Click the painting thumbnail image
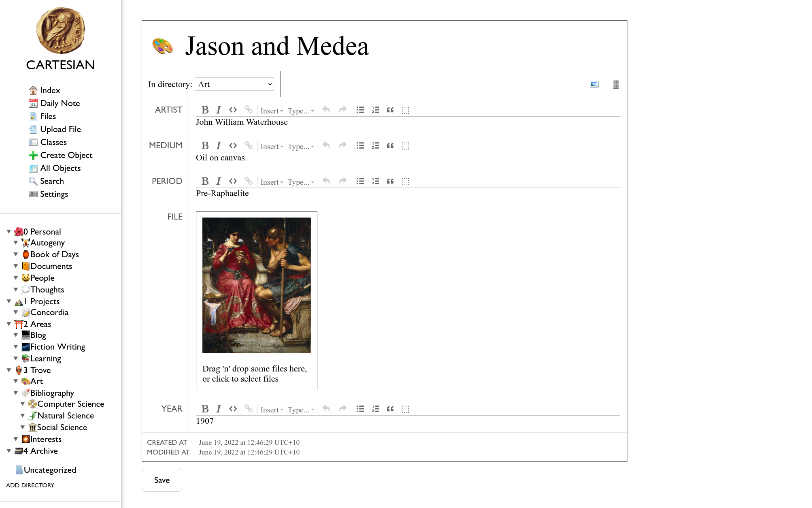 [x=256, y=285]
